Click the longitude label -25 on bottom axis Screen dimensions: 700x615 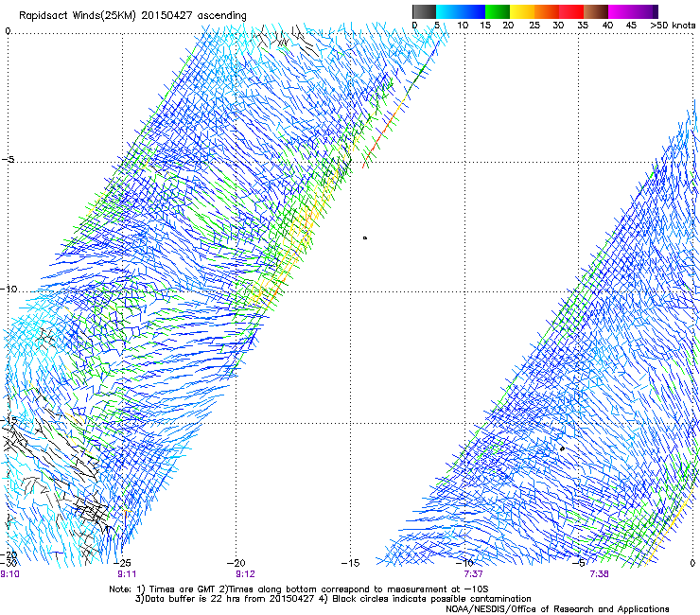(x=122, y=563)
